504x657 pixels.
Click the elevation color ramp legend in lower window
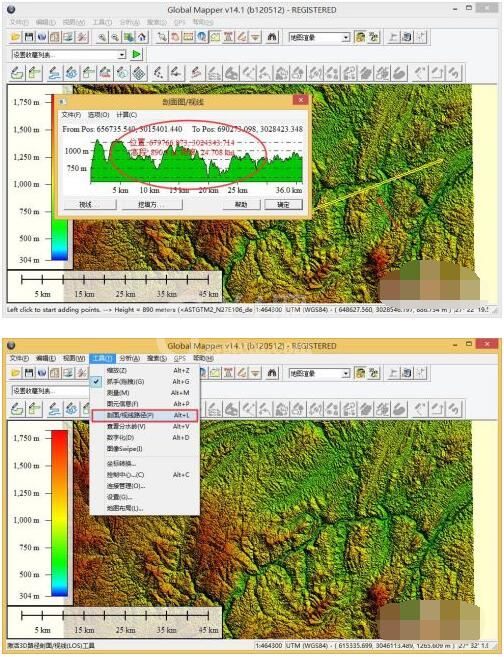click(59, 512)
